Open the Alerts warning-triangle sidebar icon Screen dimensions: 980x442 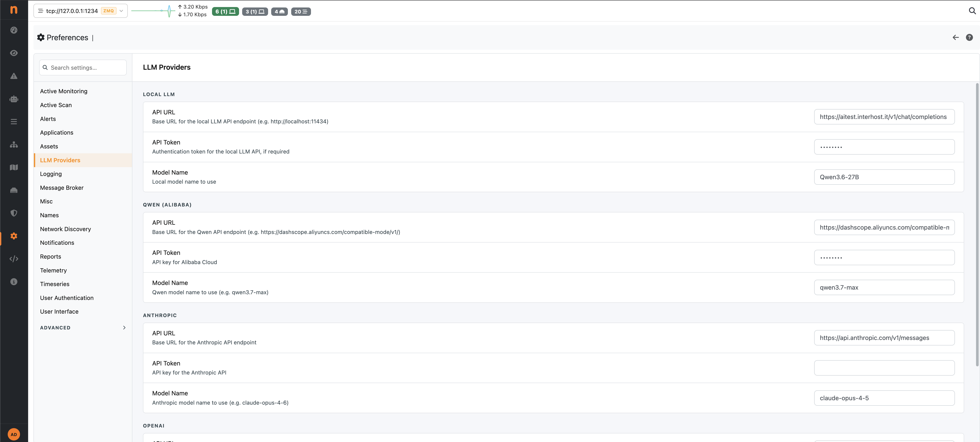(14, 76)
